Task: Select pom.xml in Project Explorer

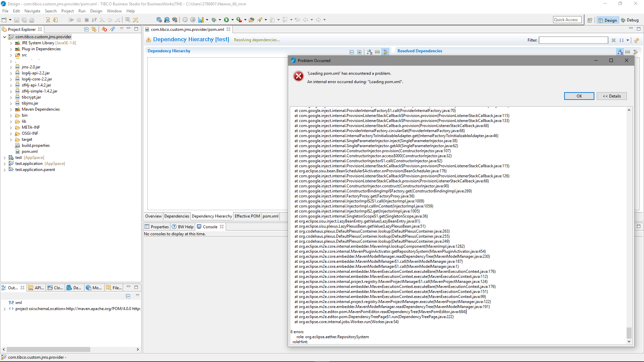Action: pos(30,152)
